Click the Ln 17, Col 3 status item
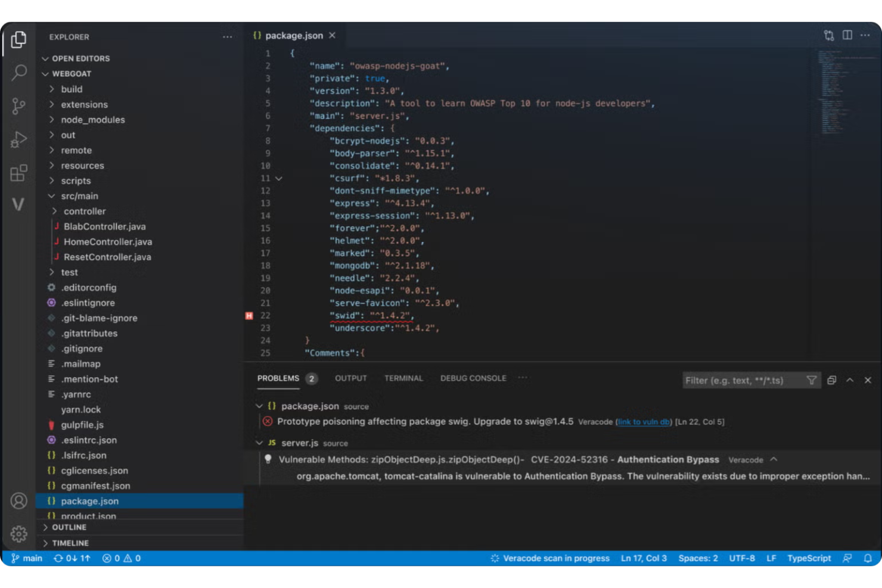The height and width of the screenshot is (588, 882). [x=644, y=558]
